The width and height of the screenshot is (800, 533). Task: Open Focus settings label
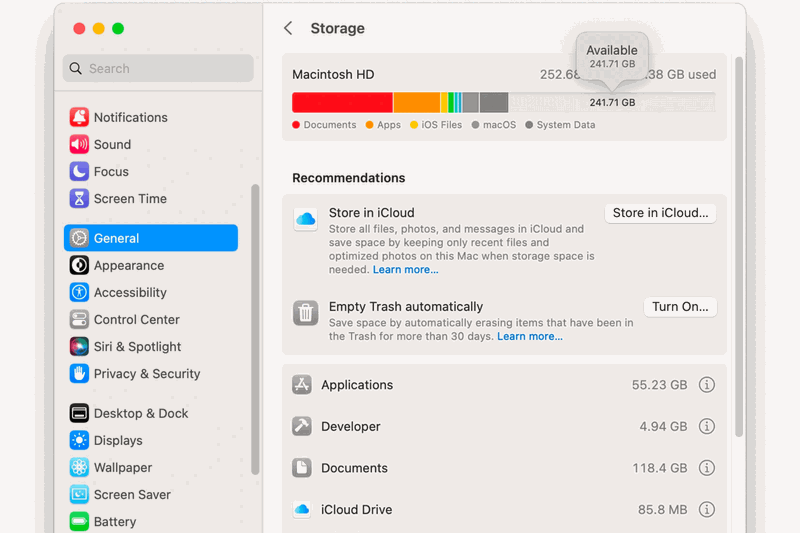(x=111, y=171)
